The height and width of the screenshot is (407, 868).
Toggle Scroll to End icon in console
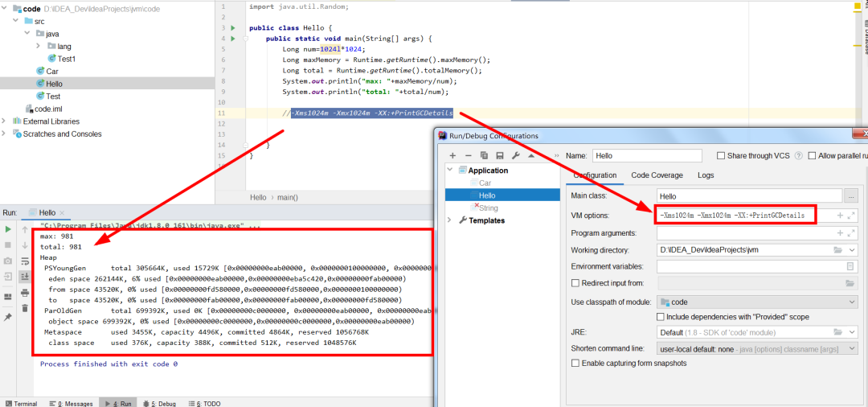coord(25,277)
